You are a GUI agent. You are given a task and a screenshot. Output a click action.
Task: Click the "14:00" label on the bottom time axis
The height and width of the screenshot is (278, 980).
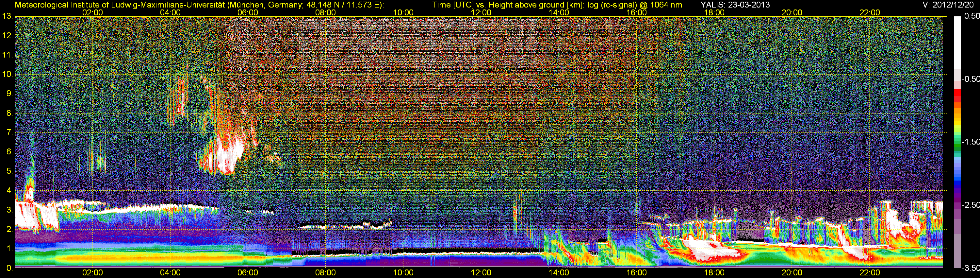559,273
